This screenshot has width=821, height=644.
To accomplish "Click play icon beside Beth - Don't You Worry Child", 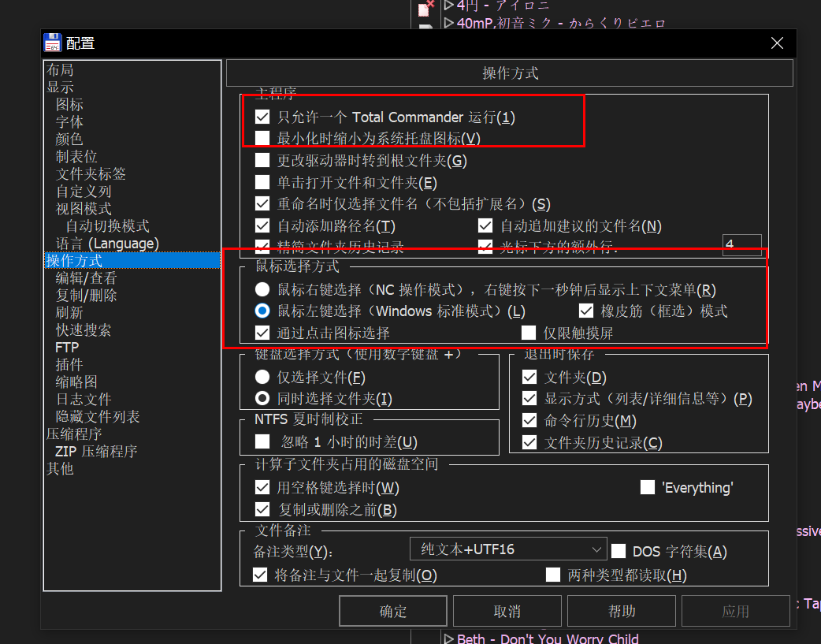I will pos(449,638).
